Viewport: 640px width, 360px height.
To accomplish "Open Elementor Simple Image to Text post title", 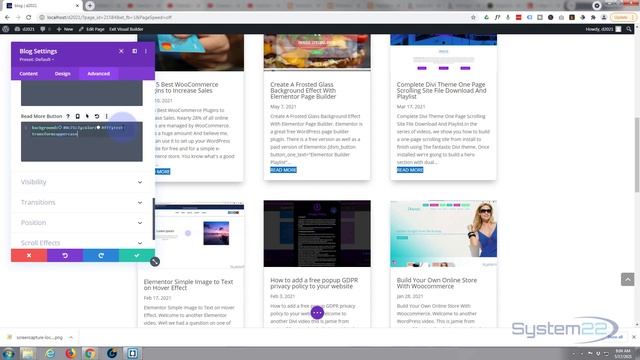I will click(189, 284).
